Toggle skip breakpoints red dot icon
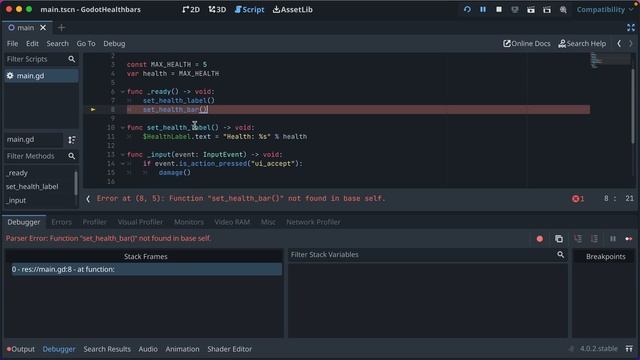This screenshot has height=360, width=640. [x=540, y=239]
